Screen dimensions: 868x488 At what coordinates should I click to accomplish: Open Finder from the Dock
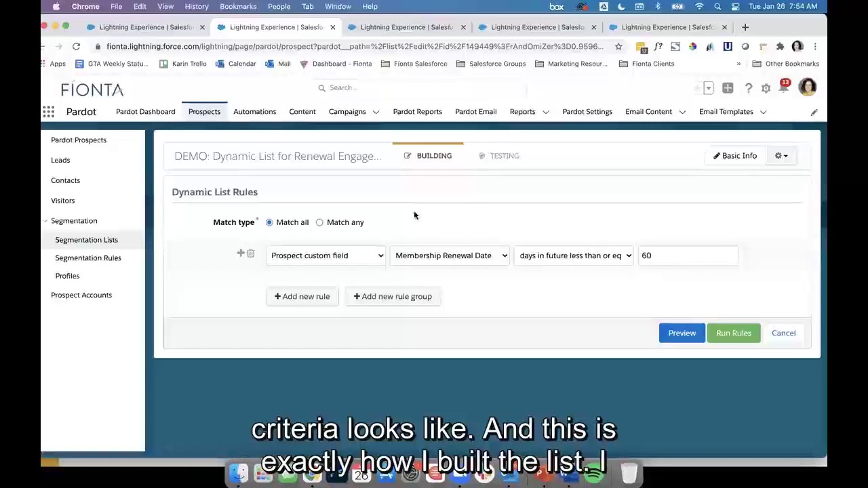(x=238, y=472)
